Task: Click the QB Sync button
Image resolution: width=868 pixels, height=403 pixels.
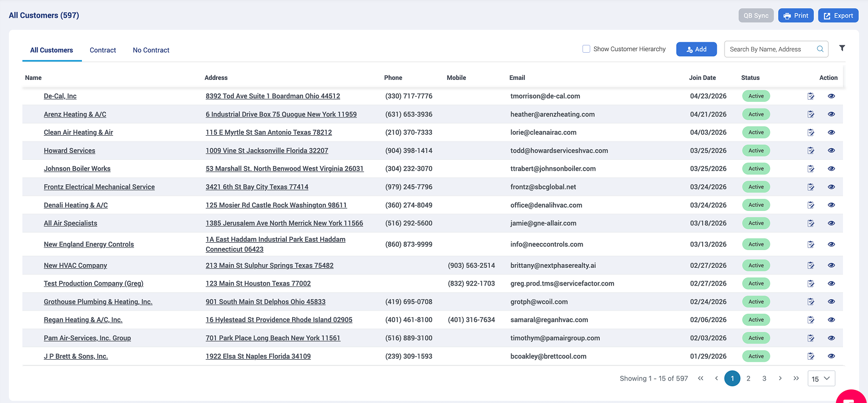Action: coord(756,16)
